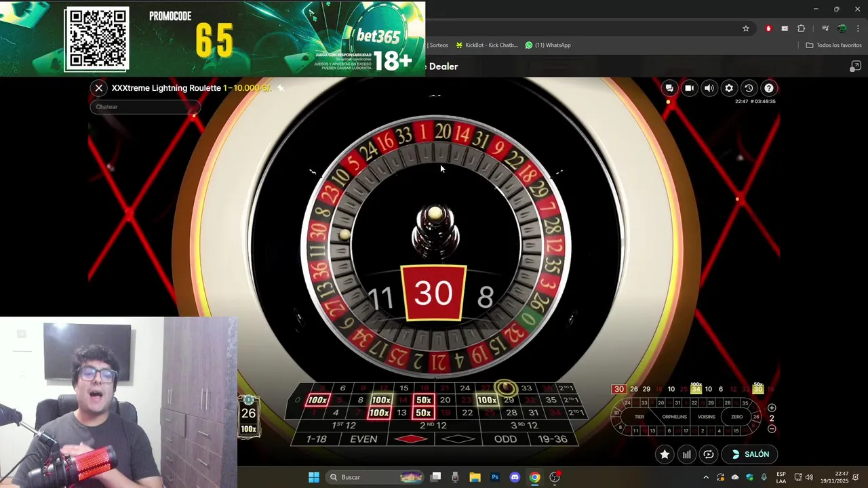868x488 pixels.
Task: Open Chrome media control icon
Action: [825, 28]
